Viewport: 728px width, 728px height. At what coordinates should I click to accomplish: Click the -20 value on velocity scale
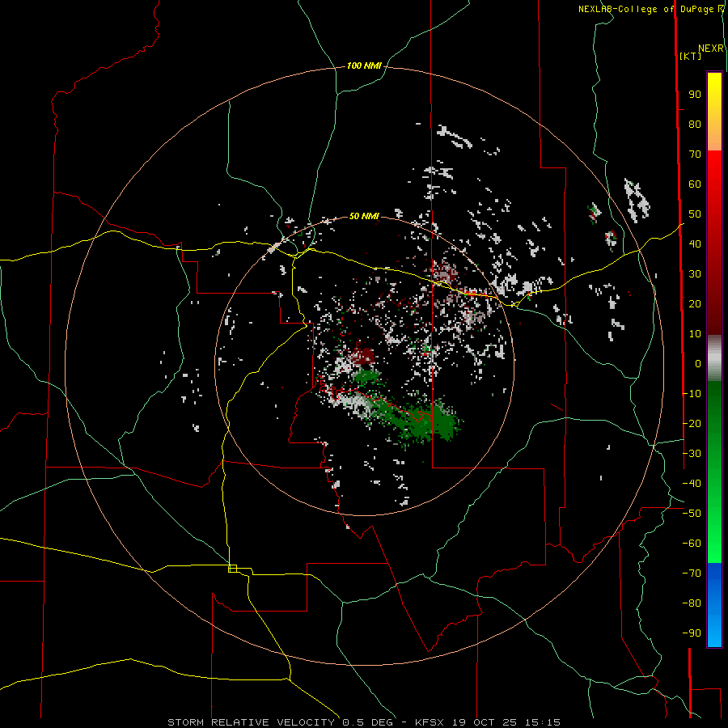(x=692, y=424)
